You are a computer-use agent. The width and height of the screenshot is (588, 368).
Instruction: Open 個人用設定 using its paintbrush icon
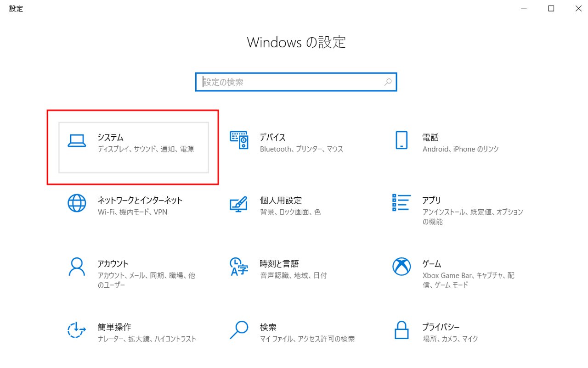[x=239, y=204]
